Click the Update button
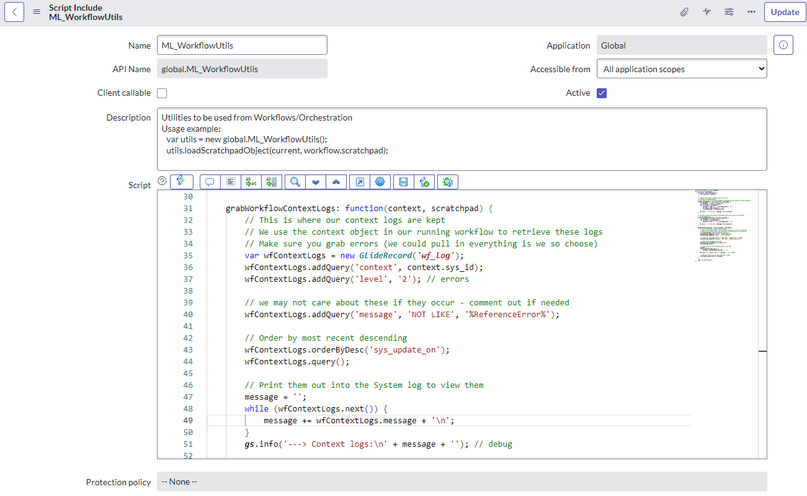 coord(784,12)
